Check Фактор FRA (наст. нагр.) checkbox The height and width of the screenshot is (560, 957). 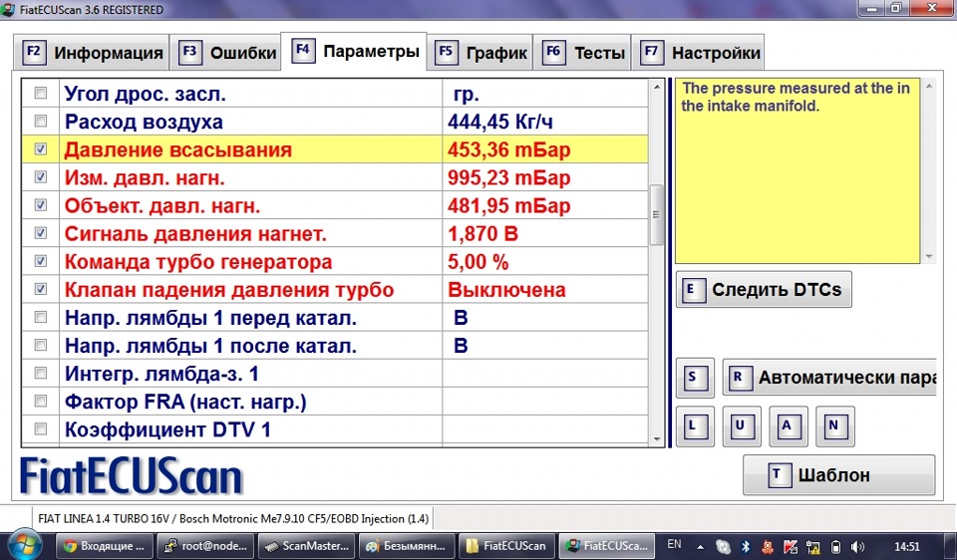pyautogui.click(x=40, y=401)
